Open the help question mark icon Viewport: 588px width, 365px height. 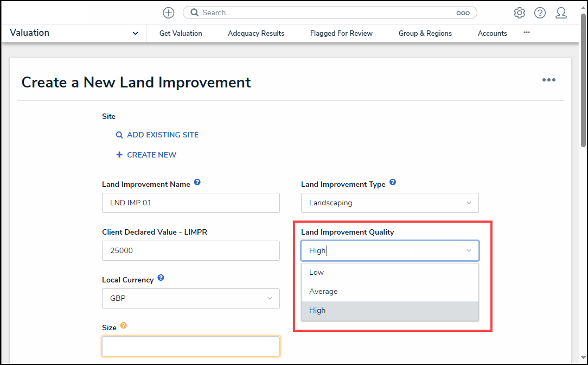point(540,13)
